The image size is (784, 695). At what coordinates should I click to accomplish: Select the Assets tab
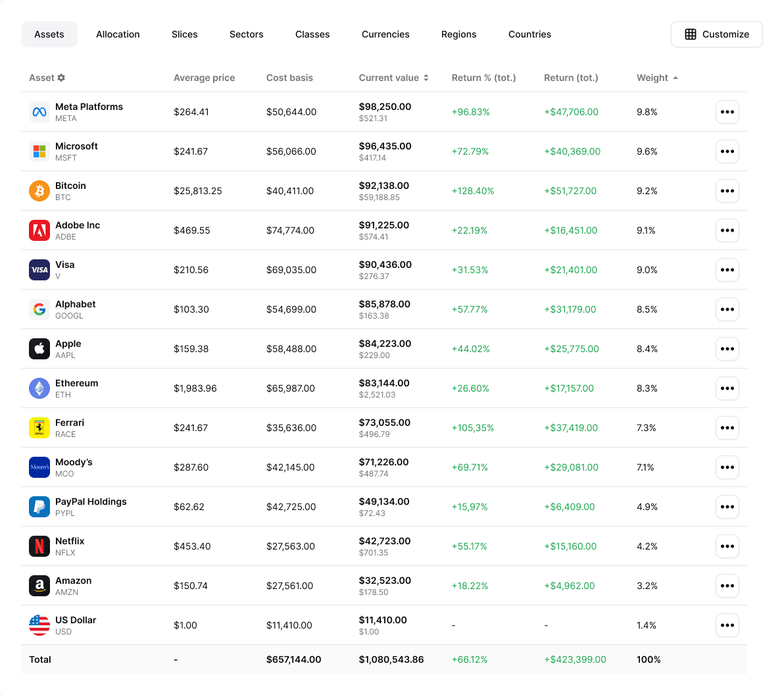click(x=49, y=34)
